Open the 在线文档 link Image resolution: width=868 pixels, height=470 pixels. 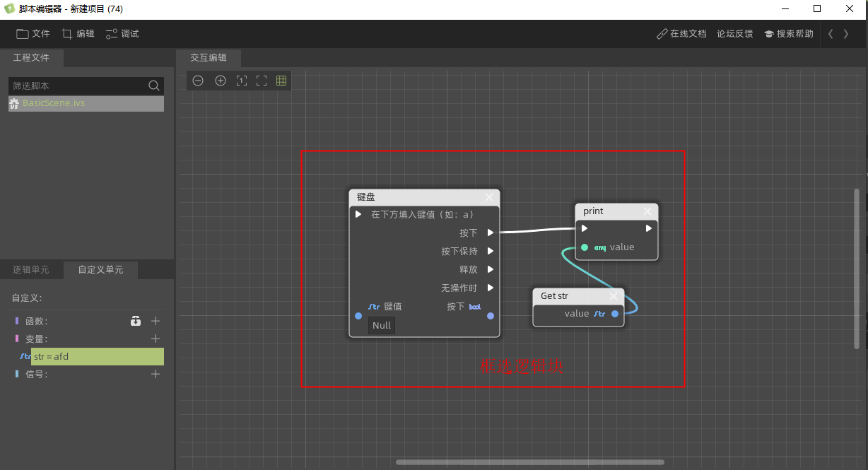681,34
